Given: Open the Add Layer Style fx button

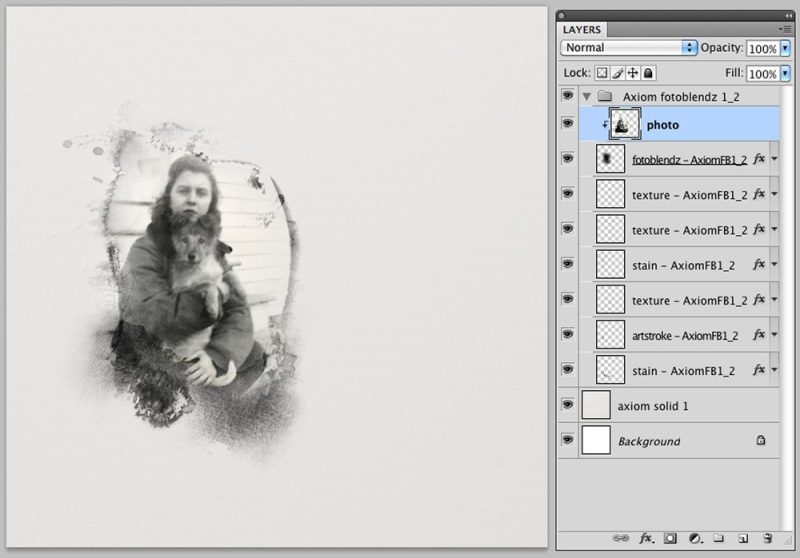Looking at the screenshot, I should [646, 539].
